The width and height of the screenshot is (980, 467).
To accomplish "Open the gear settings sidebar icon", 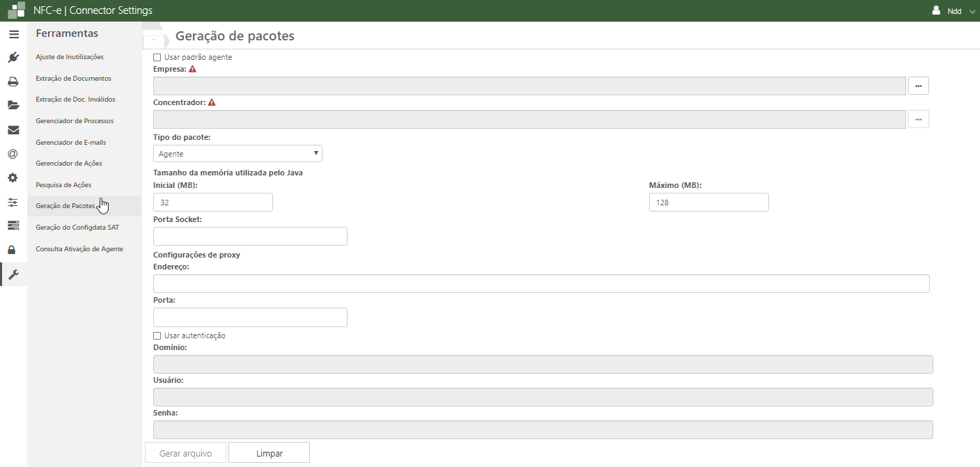I will coord(13,178).
